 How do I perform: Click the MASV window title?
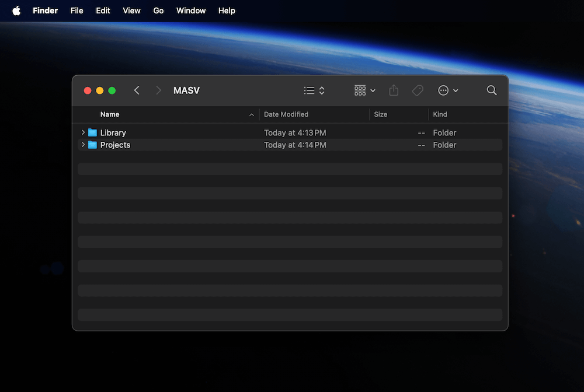pyautogui.click(x=187, y=90)
